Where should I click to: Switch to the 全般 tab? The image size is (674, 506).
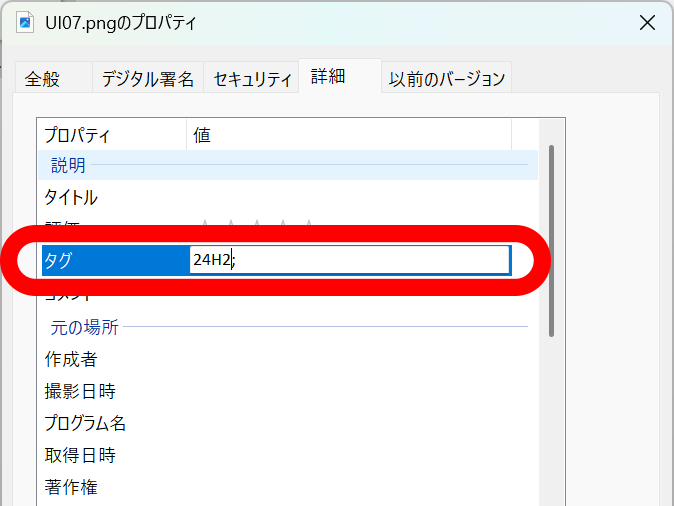click(x=54, y=78)
